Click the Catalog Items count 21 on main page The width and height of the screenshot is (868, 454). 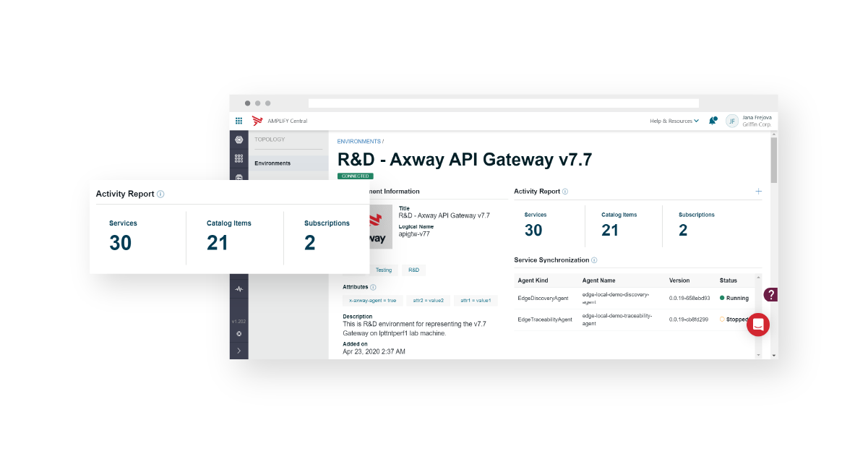point(611,231)
